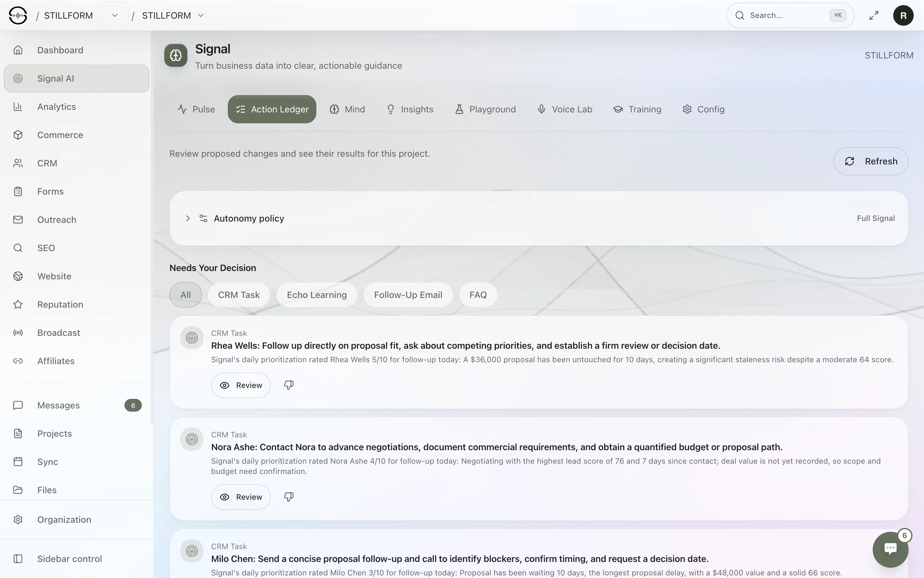
Task: Review the Rhea Wells CRM task
Action: point(241,385)
